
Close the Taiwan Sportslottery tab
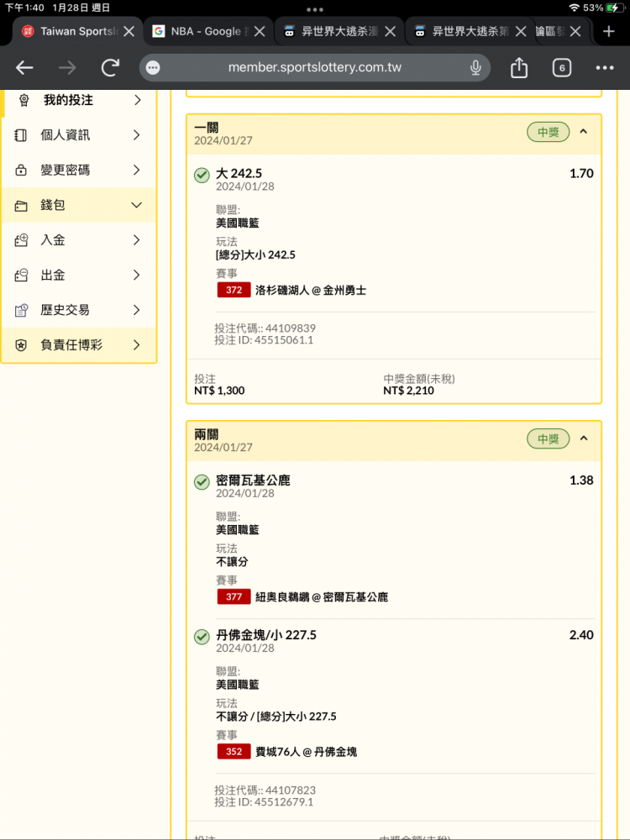(x=129, y=32)
